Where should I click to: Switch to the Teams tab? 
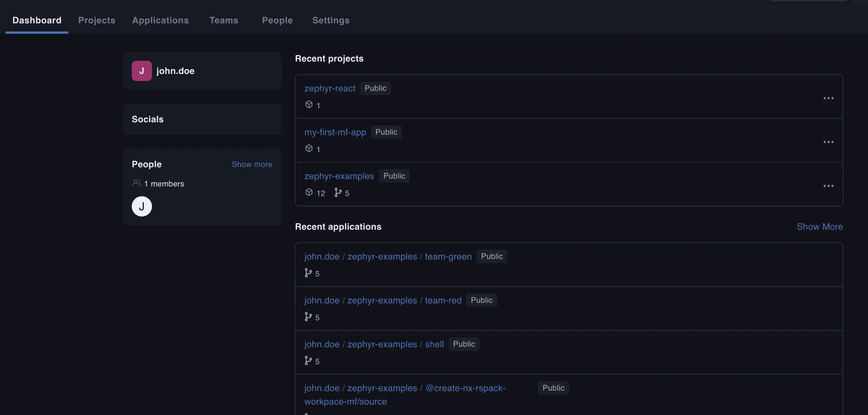(x=224, y=20)
